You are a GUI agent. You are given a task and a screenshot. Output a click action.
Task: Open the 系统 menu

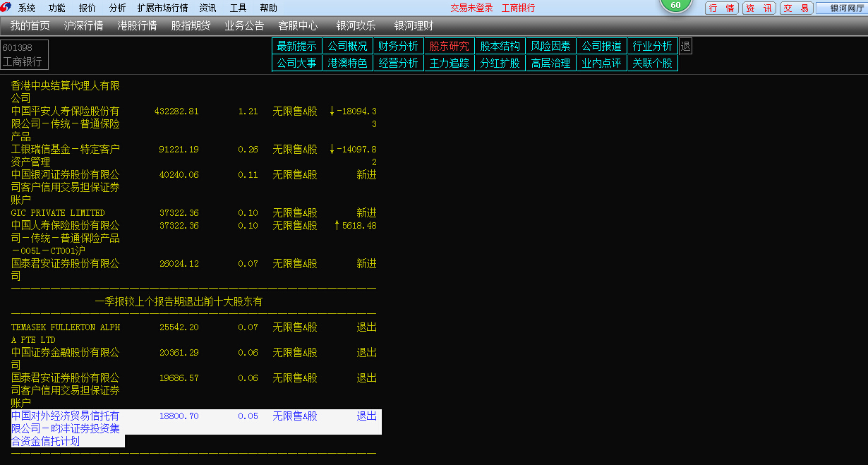[x=27, y=8]
